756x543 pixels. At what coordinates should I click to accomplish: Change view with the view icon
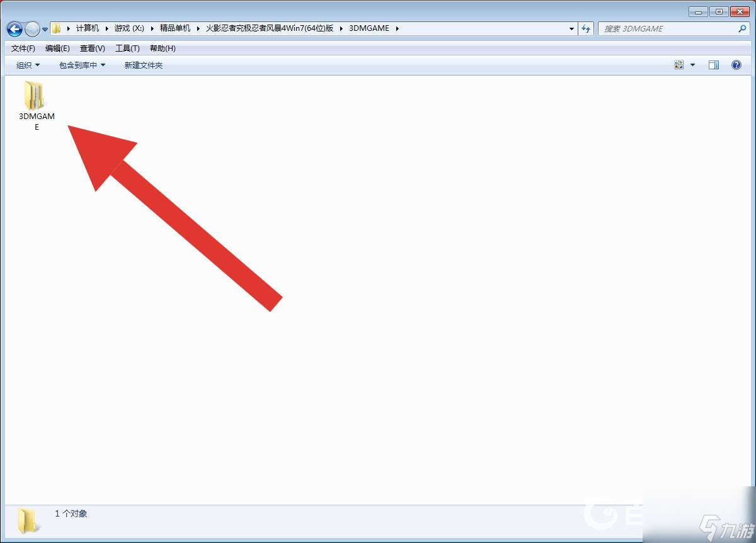[679, 65]
